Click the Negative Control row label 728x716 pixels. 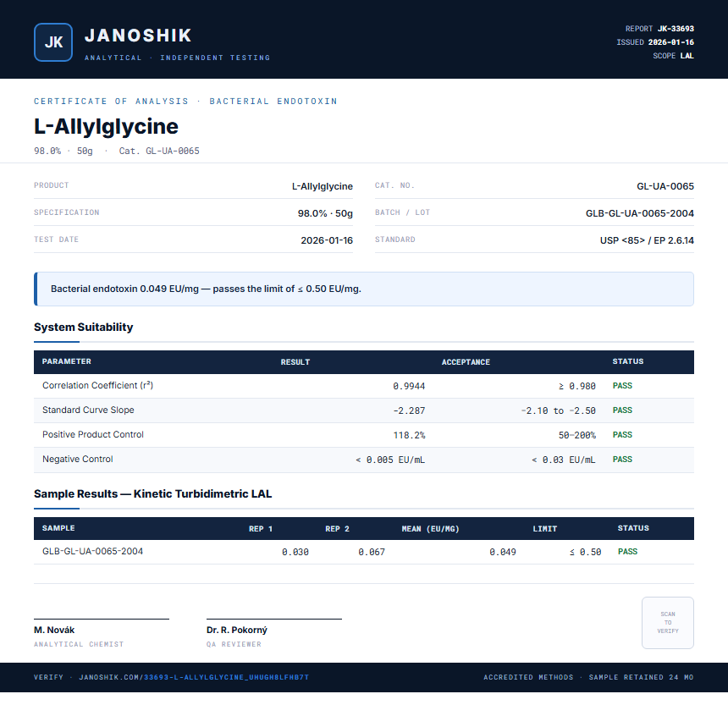pos(78,460)
